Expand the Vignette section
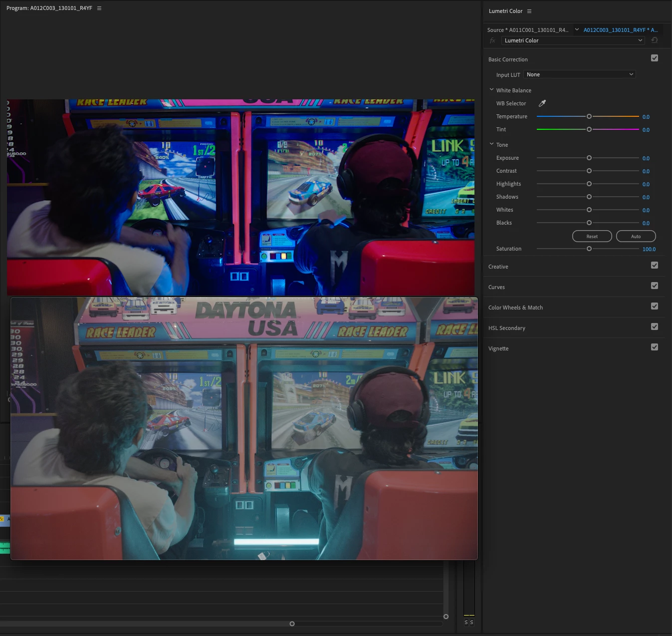Screen dimensions: 672x636 (498, 348)
